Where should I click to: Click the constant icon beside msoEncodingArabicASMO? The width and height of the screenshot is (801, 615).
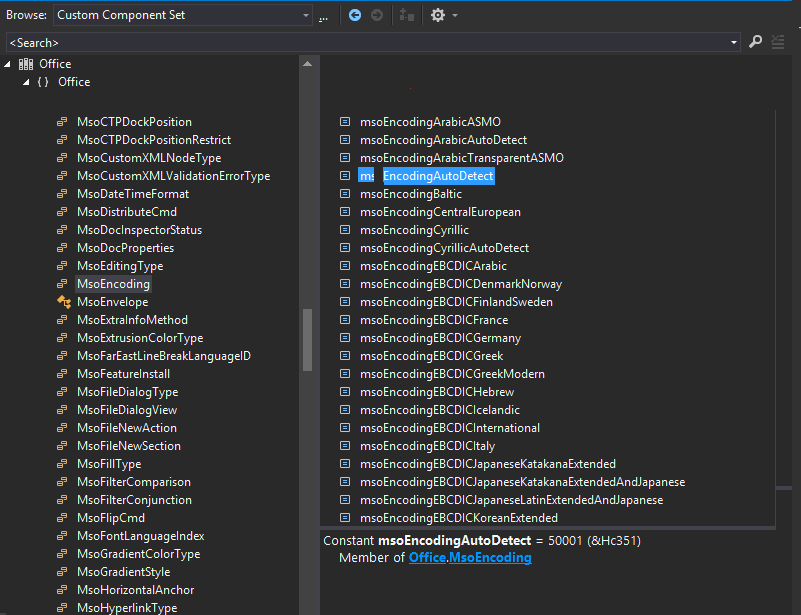pos(345,122)
